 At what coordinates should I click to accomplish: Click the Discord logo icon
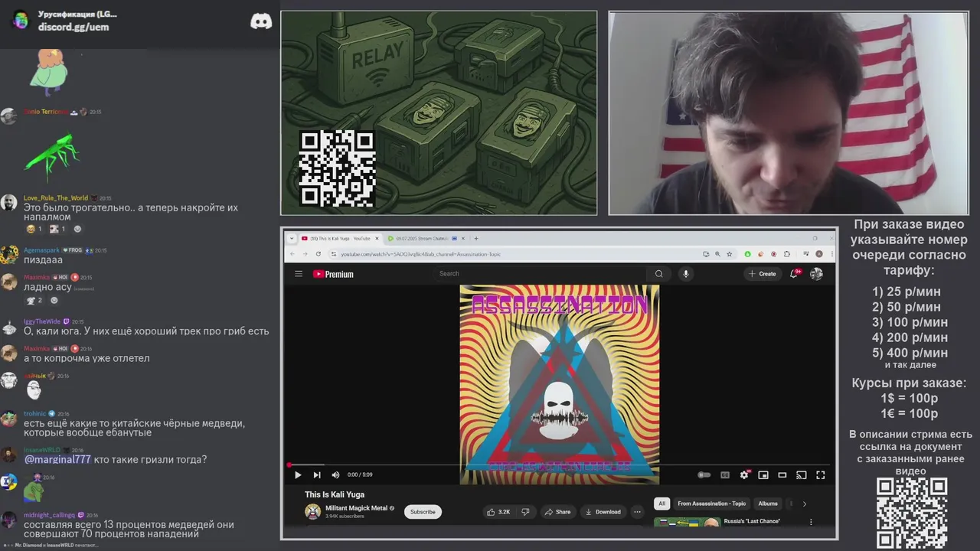click(261, 21)
